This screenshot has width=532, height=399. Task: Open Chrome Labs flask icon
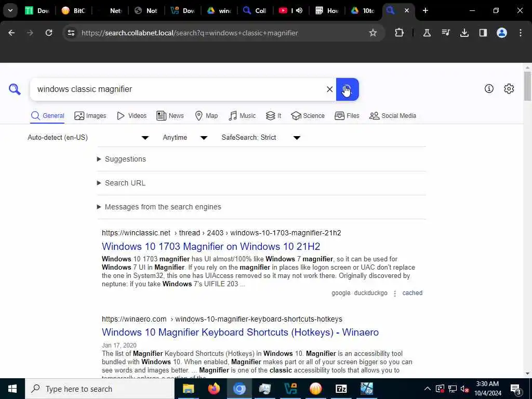427,33
